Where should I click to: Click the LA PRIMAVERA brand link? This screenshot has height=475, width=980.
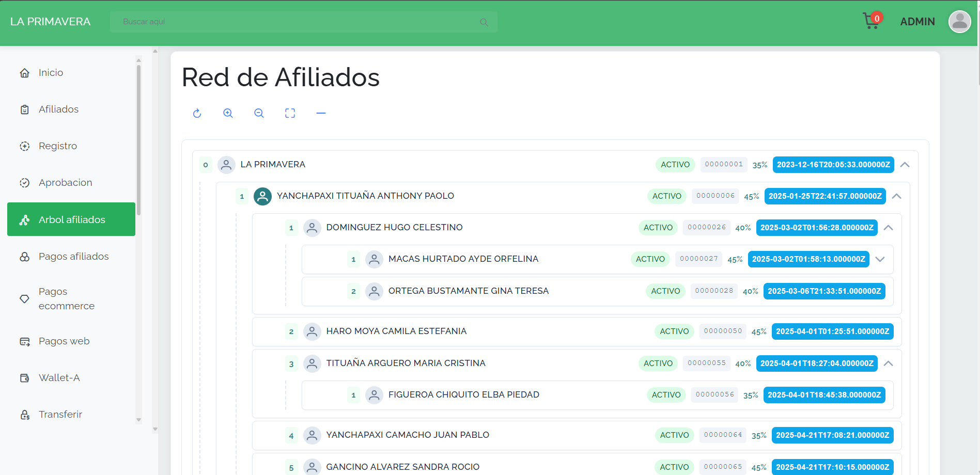coord(50,22)
